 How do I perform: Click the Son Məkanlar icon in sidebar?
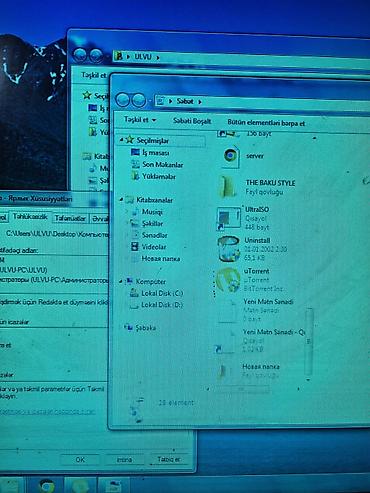[x=135, y=164]
